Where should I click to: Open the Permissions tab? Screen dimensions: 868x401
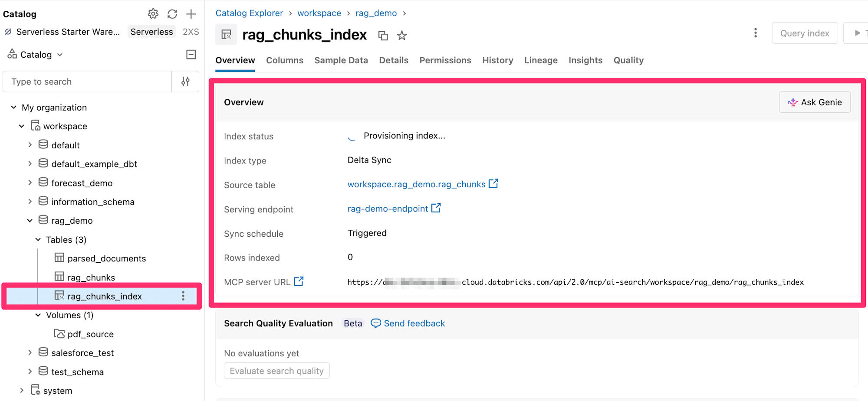tap(445, 60)
